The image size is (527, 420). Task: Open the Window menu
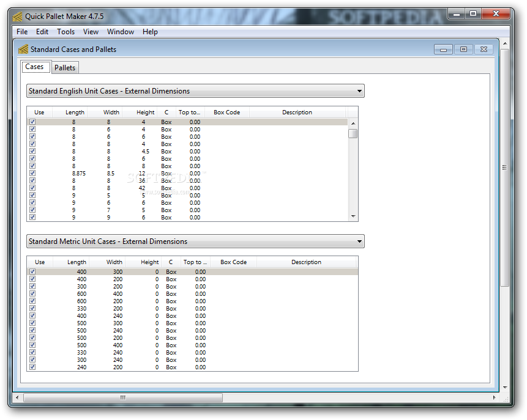pos(121,32)
